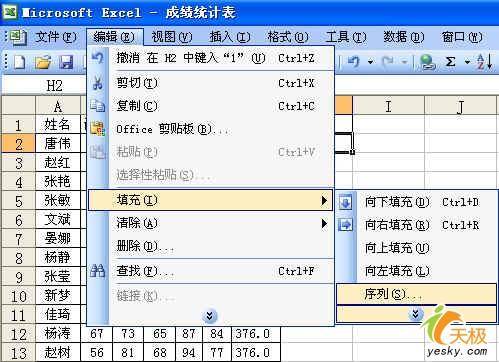This screenshot has height=362, width=499.
Task: Click the AutoSum sigma icon
Action: click(450, 62)
